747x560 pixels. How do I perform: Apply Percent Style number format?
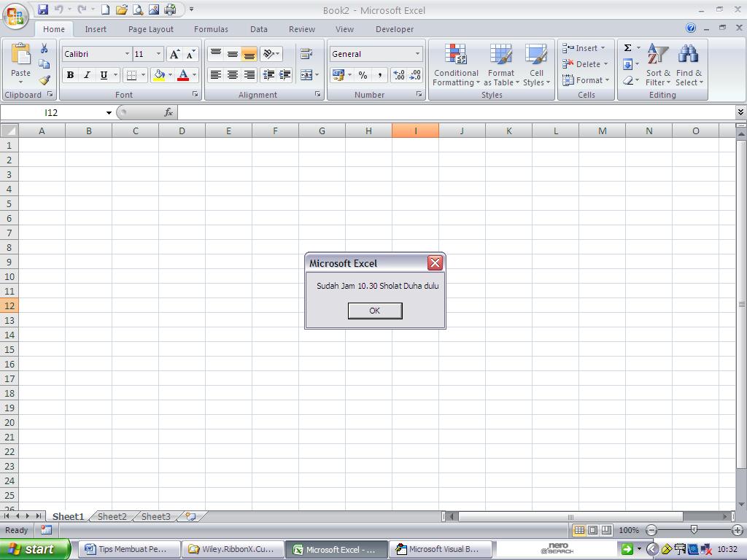click(363, 75)
